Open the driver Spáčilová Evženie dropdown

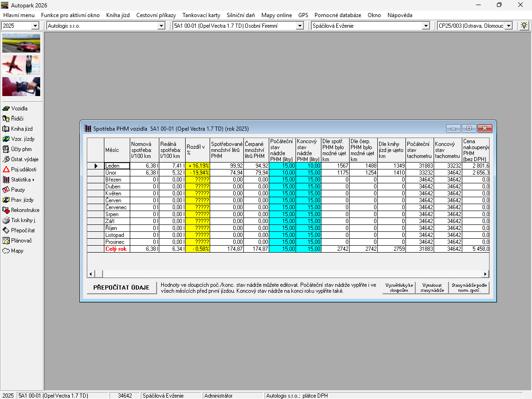click(x=426, y=26)
